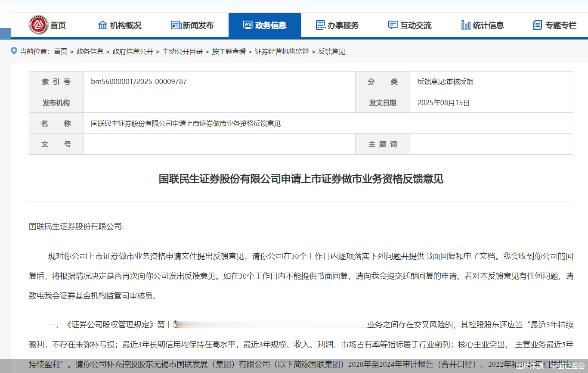This screenshot has width=588, height=373.
Task: Click the document name in the table row
Action: pos(186,123)
